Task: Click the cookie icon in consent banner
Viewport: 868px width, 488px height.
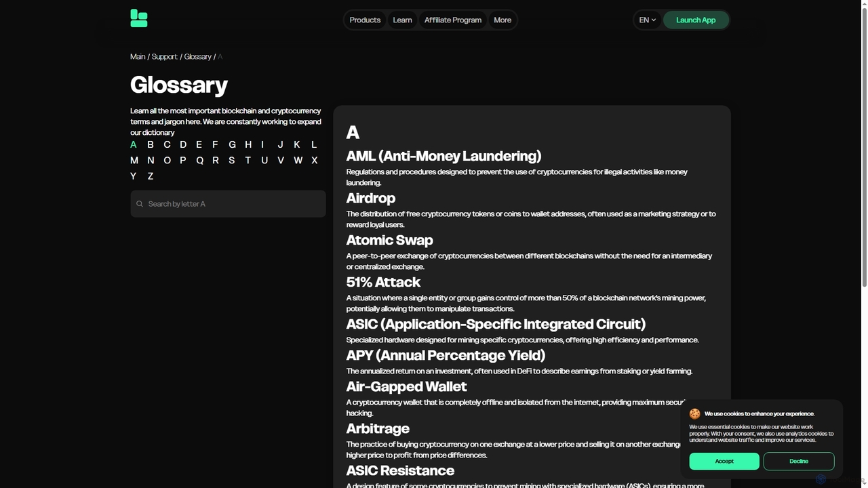Action: coord(695,413)
